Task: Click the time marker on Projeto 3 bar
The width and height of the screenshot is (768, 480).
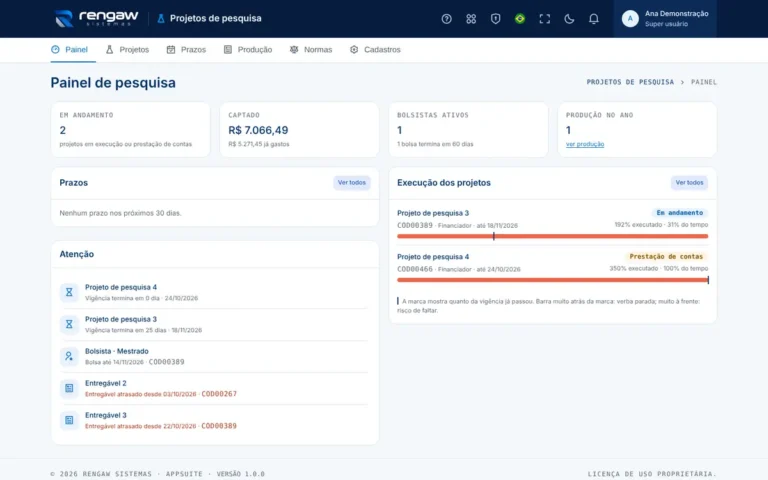Action: [494, 236]
